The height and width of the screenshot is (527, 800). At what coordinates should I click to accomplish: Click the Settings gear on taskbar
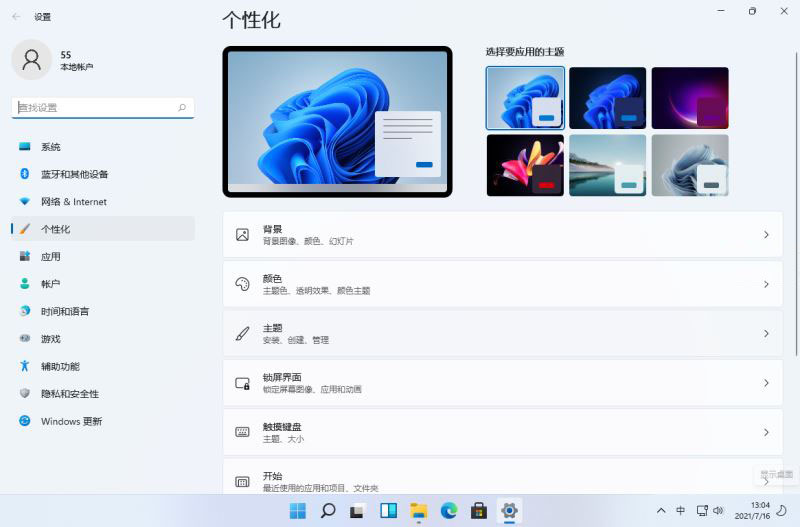(509, 510)
